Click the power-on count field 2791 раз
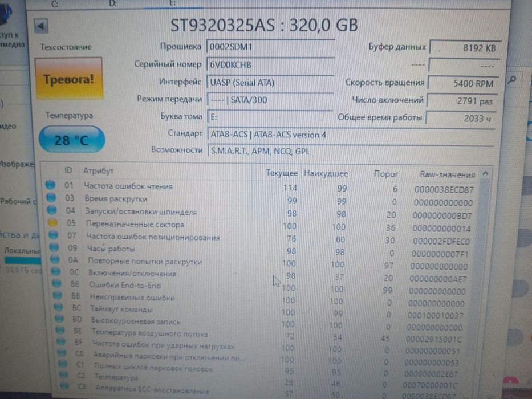Viewport: 532px width, 399px height. click(x=461, y=101)
